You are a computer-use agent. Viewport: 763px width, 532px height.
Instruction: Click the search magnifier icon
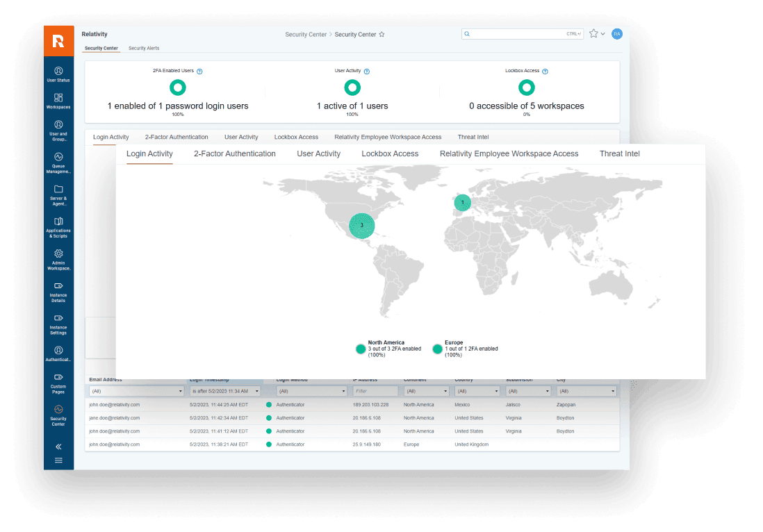pos(467,34)
